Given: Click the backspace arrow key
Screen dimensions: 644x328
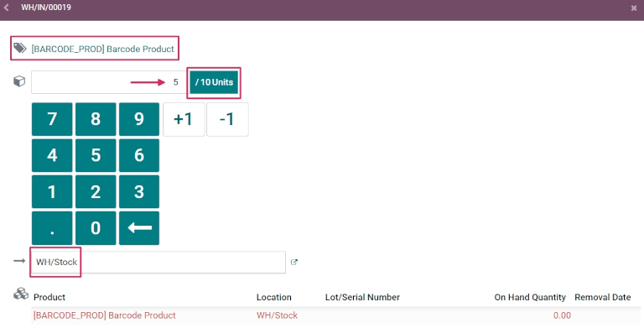Looking at the screenshot, I should tap(139, 228).
